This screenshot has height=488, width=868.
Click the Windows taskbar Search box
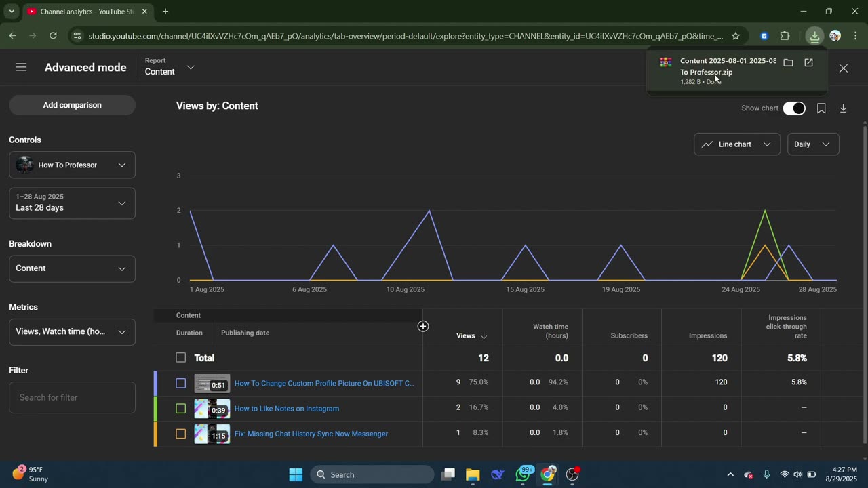[x=372, y=474]
